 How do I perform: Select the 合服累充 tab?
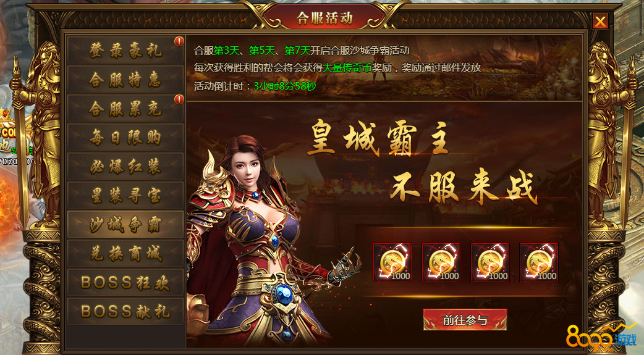coord(125,109)
